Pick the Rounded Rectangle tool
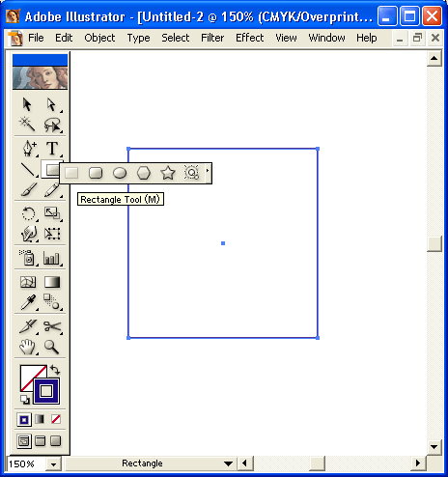The height and width of the screenshot is (477, 448). tap(96, 173)
